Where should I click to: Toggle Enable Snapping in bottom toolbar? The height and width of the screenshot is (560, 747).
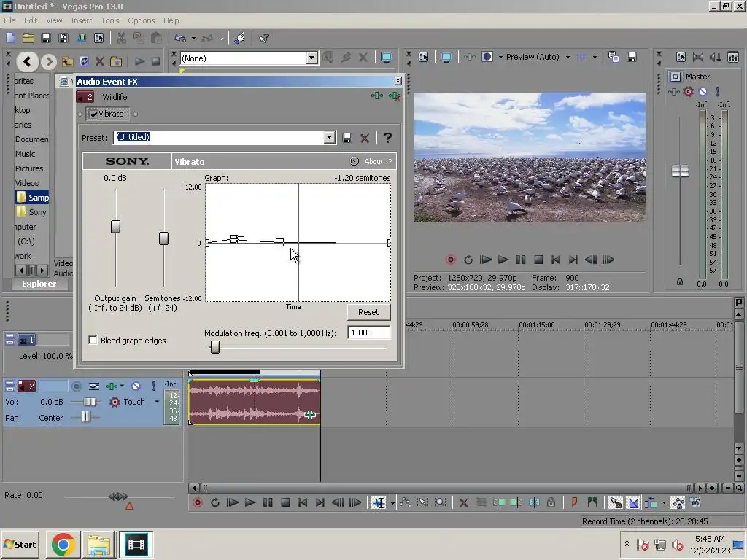click(x=616, y=502)
